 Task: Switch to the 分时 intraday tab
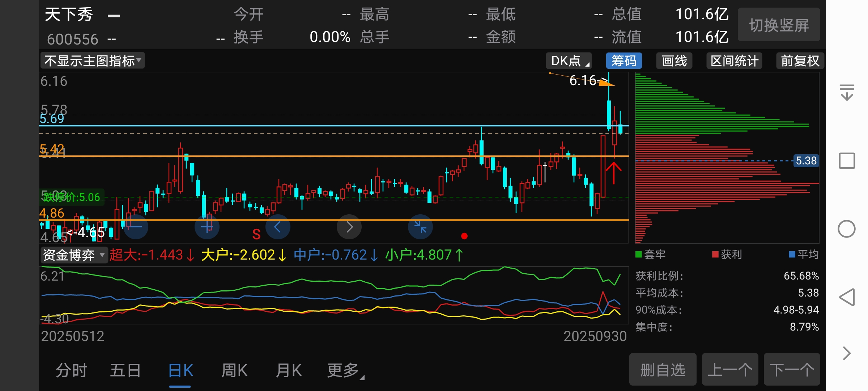(x=71, y=370)
